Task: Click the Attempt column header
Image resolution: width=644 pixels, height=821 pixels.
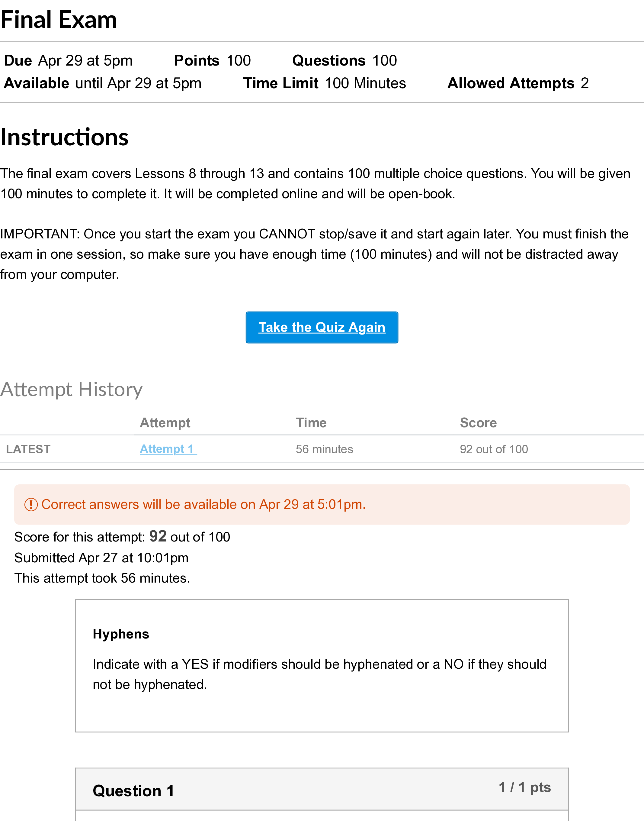Action: coord(165,422)
